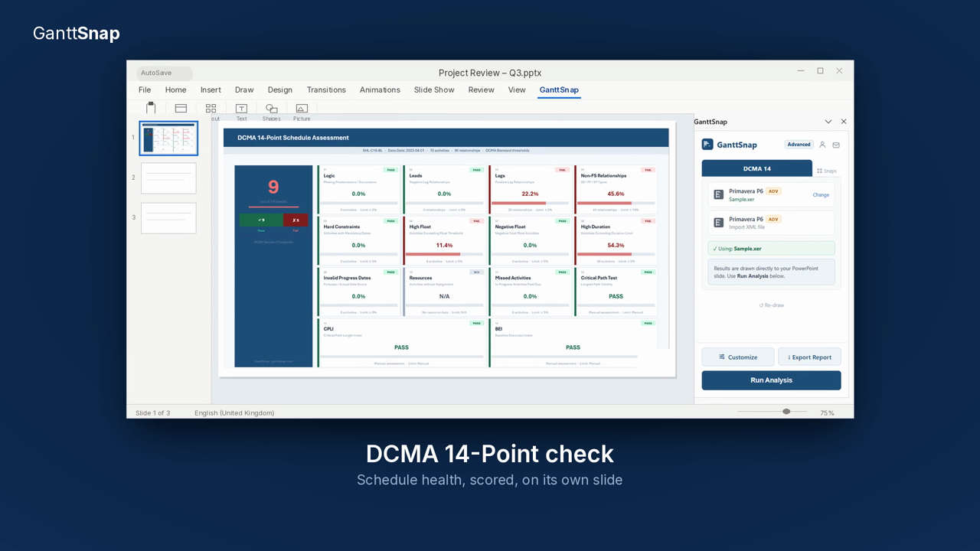
Task: Click the 'Lags' 22.2% check card
Action: [530, 190]
